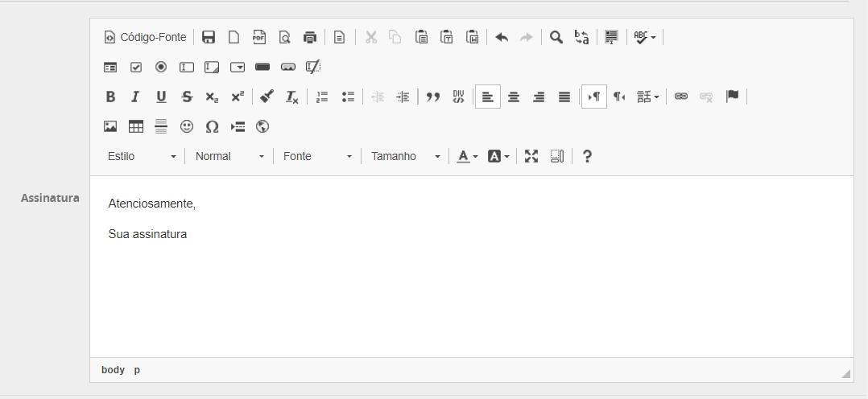Open the smiley emoticon picker
The height and width of the screenshot is (399, 868).
click(x=187, y=126)
